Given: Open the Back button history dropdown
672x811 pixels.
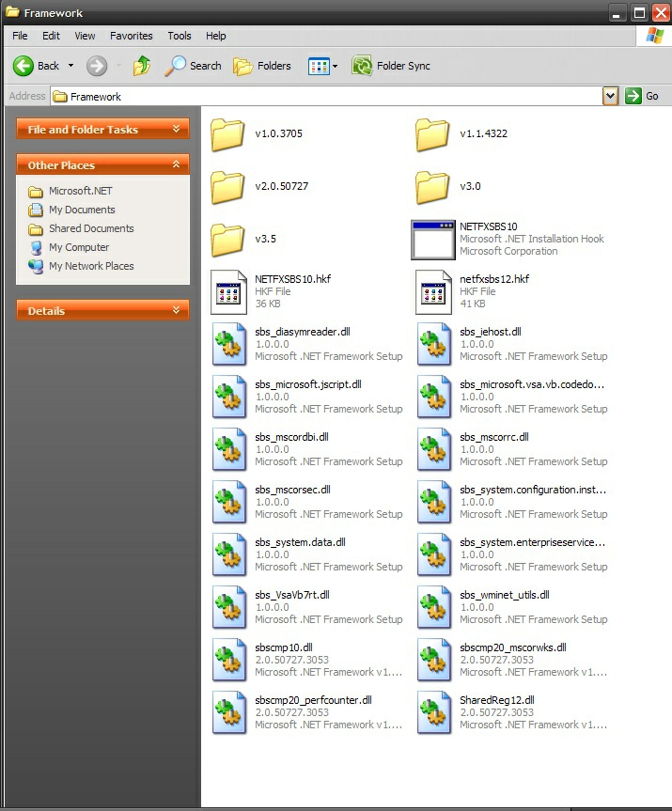Looking at the screenshot, I should [x=70, y=66].
